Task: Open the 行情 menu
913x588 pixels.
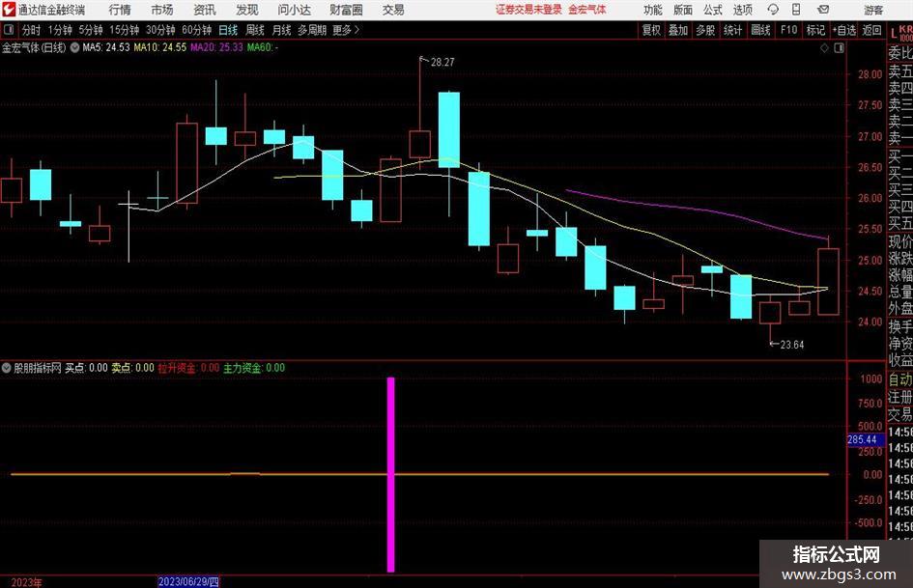Action: (x=120, y=10)
